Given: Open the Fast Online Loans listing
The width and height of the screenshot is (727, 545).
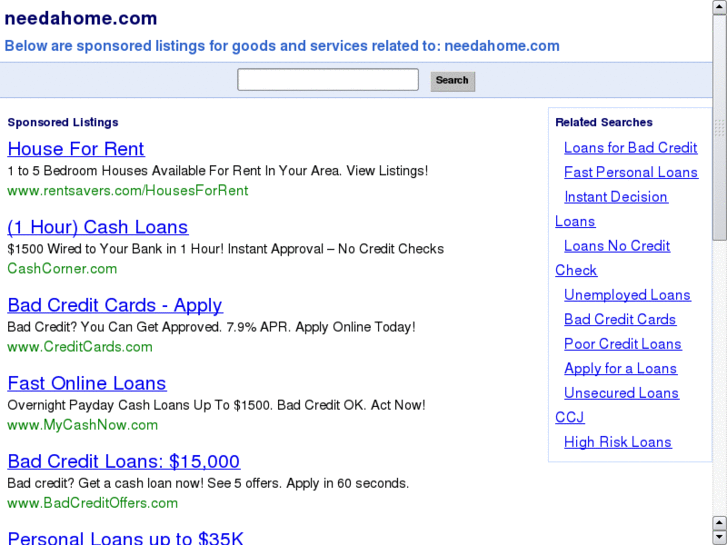Looking at the screenshot, I should click(87, 383).
